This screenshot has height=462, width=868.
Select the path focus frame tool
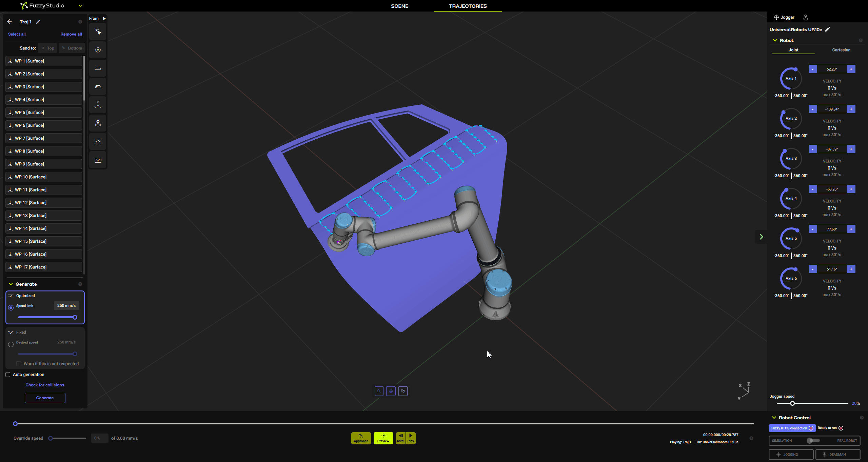coord(98,141)
